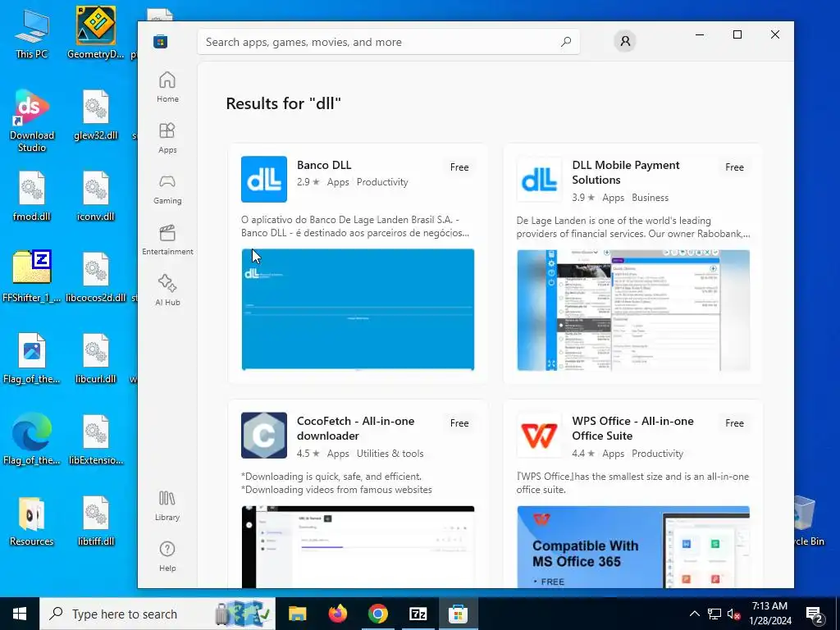Select the fmod.dll file on desktop

32,197
